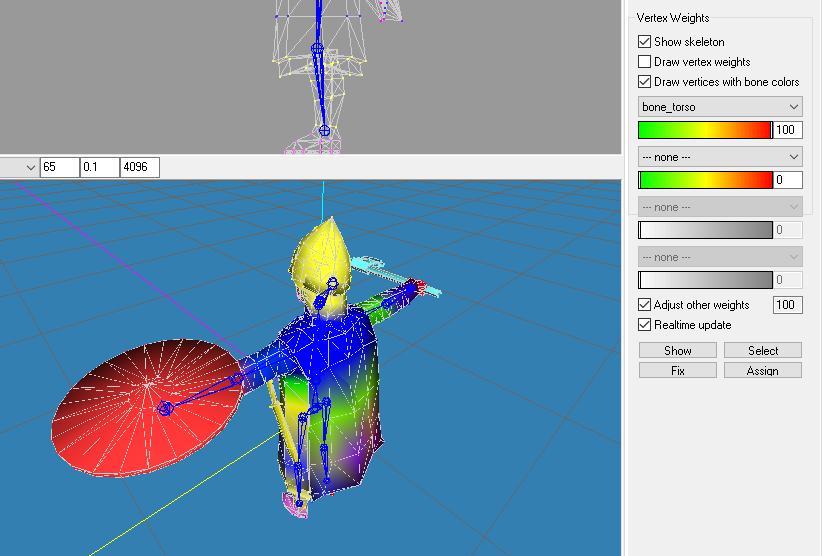This screenshot has height=556, width=822.
Task: Click fourth greyed weight slider
Action: (x=705, y=280)
